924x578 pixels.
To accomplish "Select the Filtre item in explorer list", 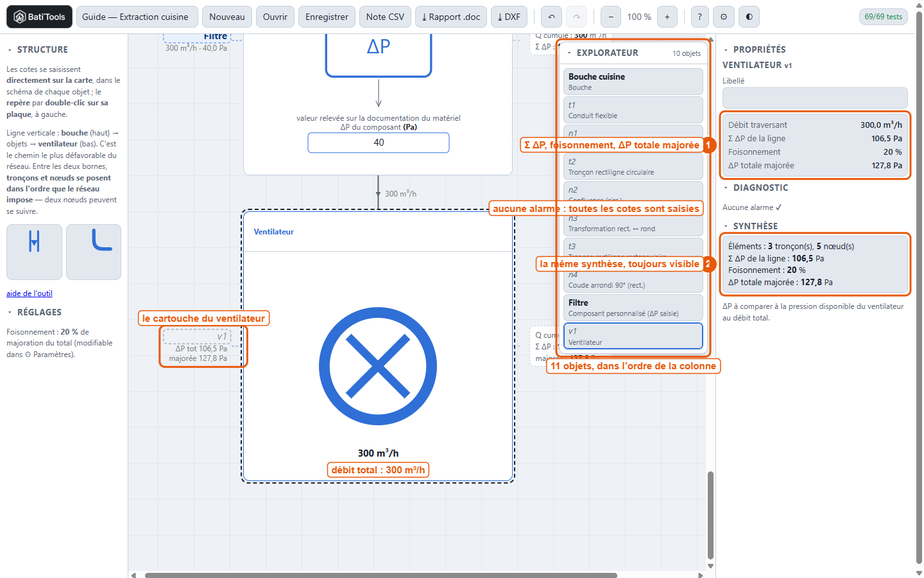I will [x=633, y=308].
